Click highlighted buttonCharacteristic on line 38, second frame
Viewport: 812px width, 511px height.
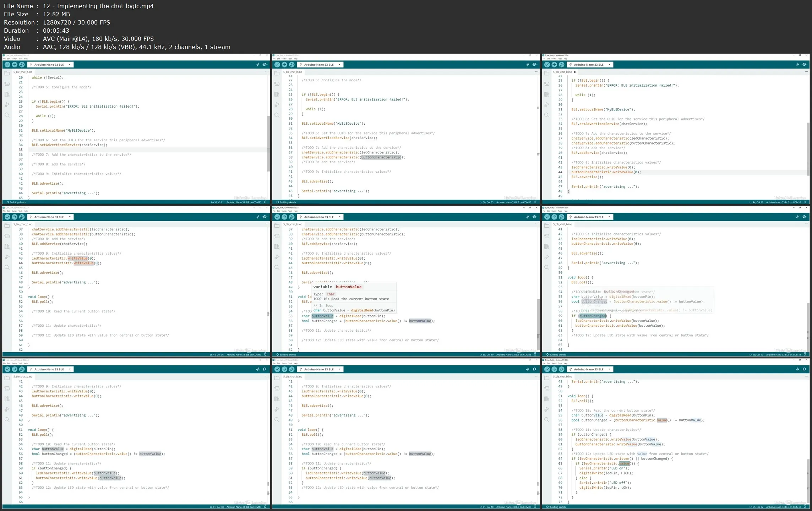pyautogui.click(x=381, y=157)
